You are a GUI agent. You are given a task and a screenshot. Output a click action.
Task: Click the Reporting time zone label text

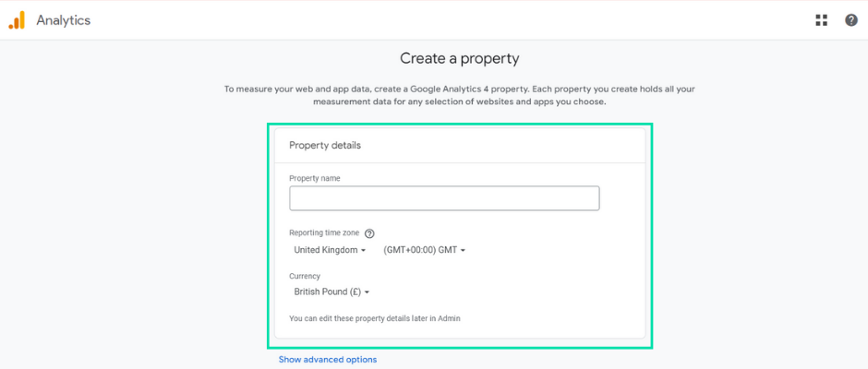tap(324, 232)
